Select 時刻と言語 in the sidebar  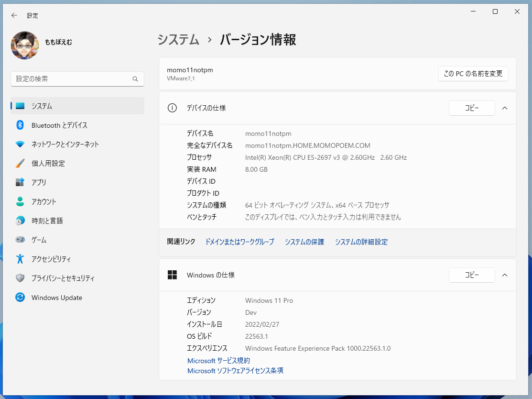[x=47, y=221]
